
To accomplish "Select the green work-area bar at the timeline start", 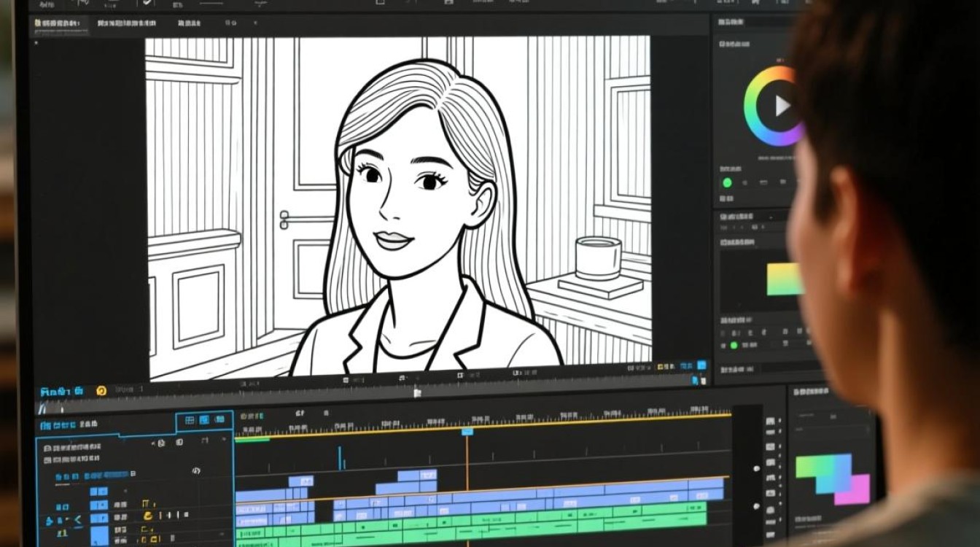I will pos(252,439).
